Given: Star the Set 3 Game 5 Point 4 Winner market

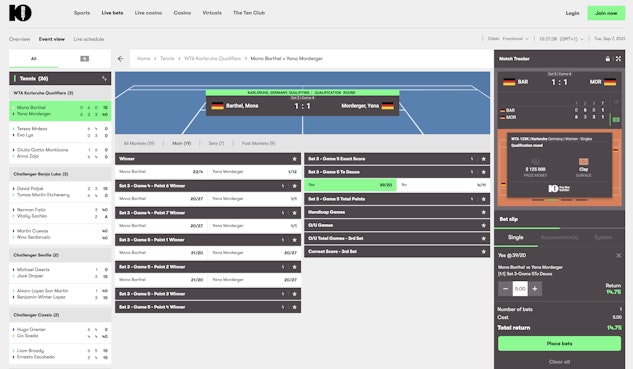Looking at the screenshot, I should 294,307.
